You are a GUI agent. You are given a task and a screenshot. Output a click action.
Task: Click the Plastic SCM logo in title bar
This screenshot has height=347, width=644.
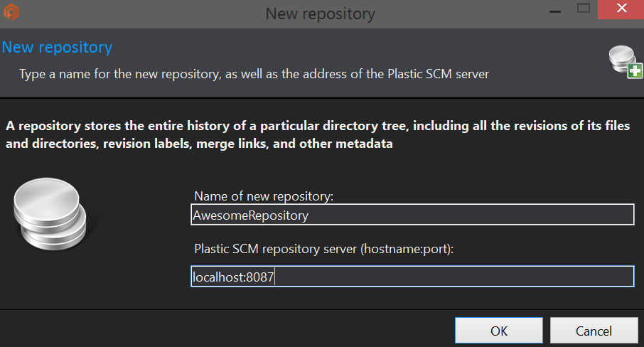[x=11, y=11]
